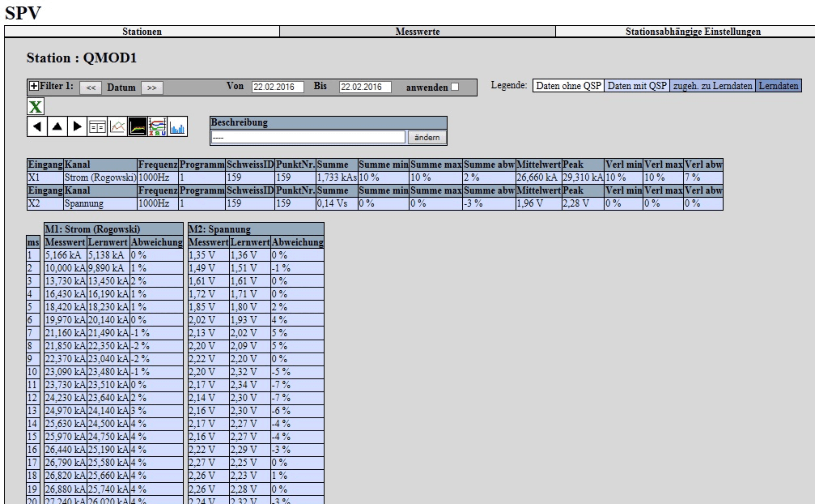This screenshot has width=815, height=504.
Task: Select the black background curve chart icon
Action: [x=137, y=126]
